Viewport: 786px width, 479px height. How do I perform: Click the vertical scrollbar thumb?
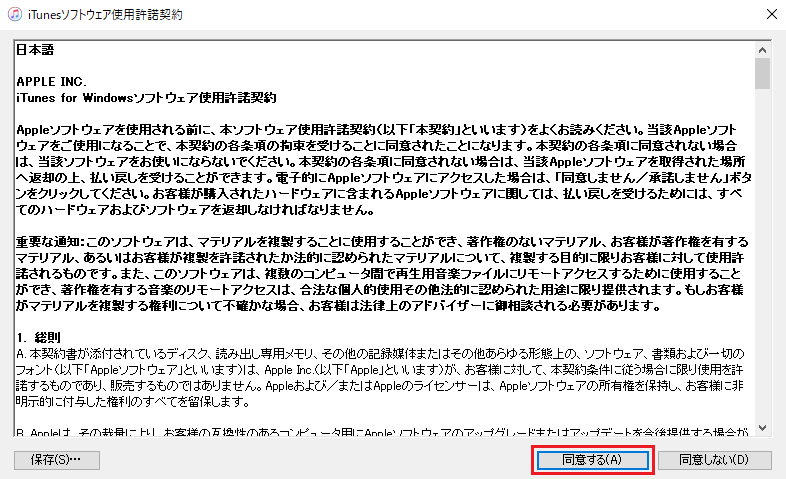pyautogui.click(x=762, y=73)
